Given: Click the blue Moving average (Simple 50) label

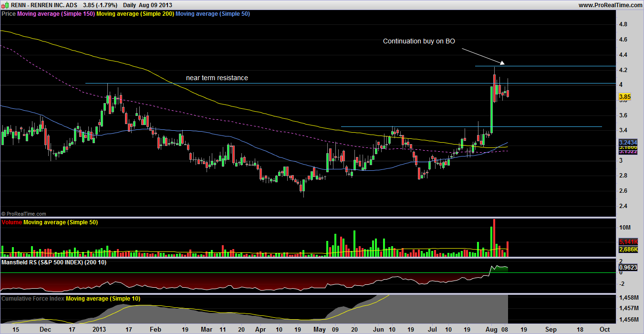Looking at the screenshot, I should [213, 14].
